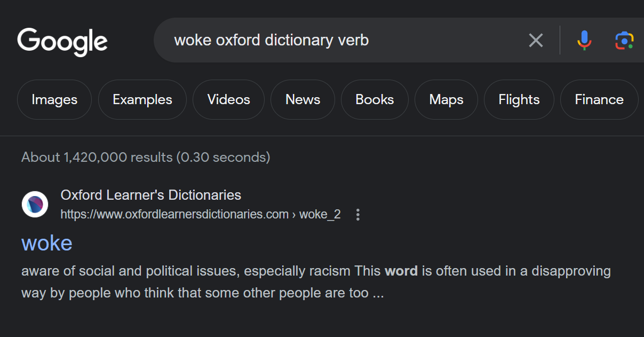Switch to the Images filter
Screen dimensions: 644x337
pos(54,100)
